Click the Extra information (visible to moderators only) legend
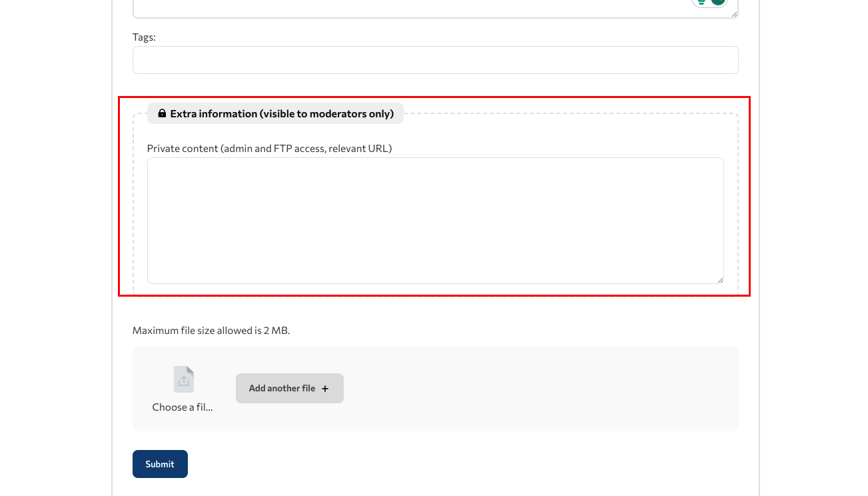The height and width of the screenshot is (496, 868). point(275,113)
